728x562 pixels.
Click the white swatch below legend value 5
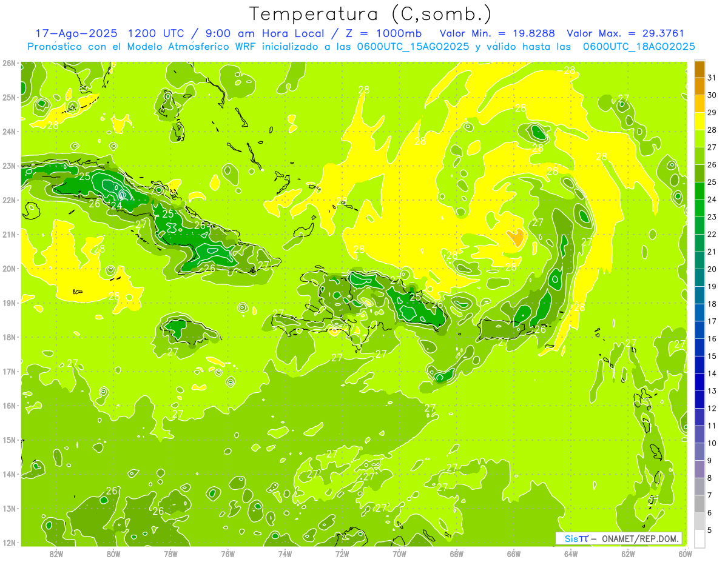(699, 538)
